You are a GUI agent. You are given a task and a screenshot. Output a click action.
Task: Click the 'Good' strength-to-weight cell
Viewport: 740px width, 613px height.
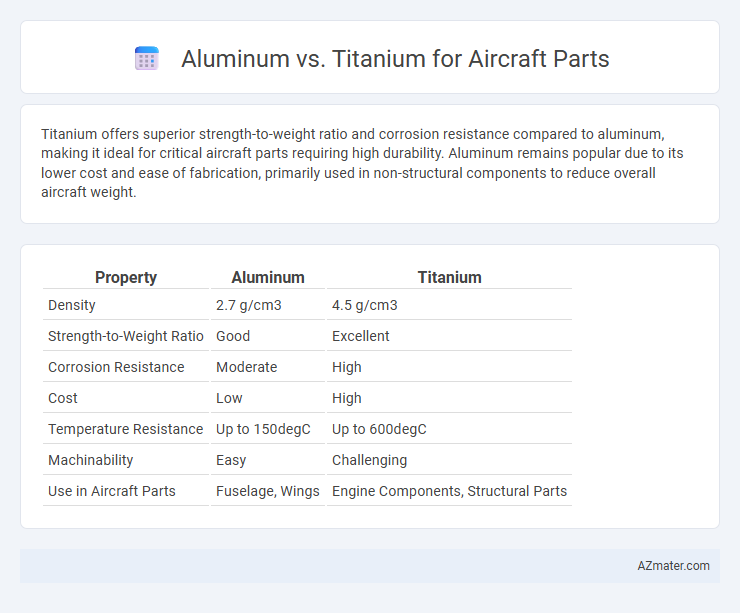click(233, 336)
